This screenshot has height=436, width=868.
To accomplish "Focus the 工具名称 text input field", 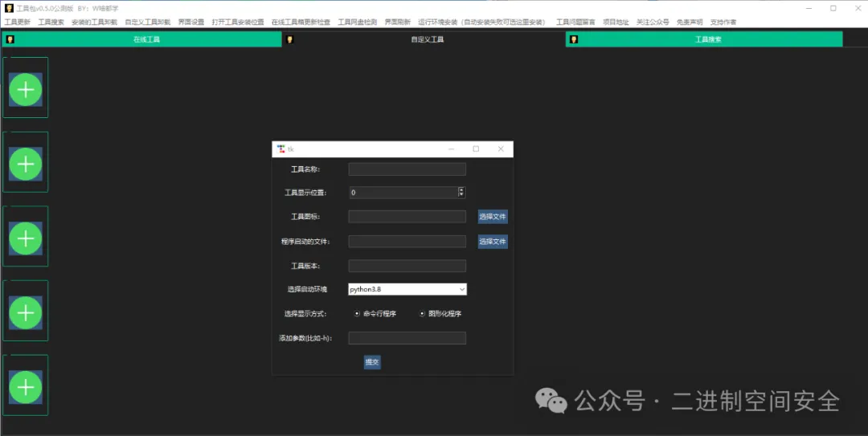I will (x=407, y=169).
